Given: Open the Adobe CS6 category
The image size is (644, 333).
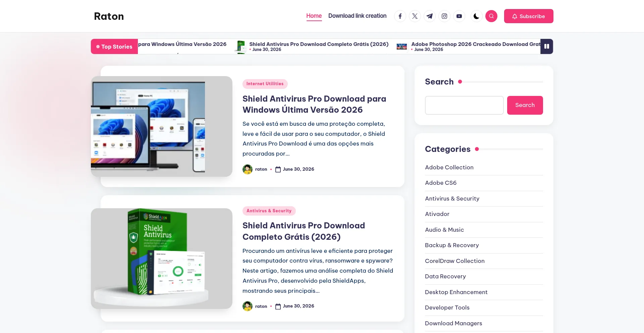Looking at the screenshot, I should (441, 183).
